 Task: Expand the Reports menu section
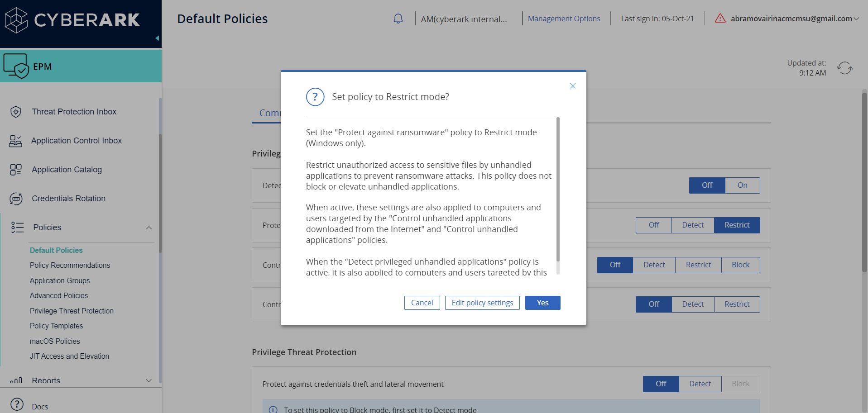[149, 380]
